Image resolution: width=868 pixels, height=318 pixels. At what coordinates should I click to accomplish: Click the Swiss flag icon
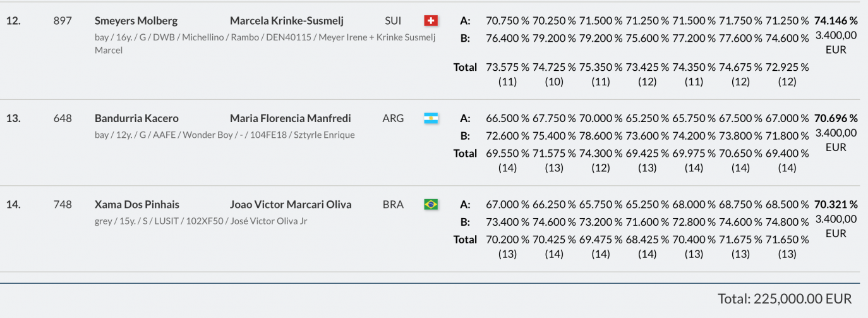(x=431, y=21)
